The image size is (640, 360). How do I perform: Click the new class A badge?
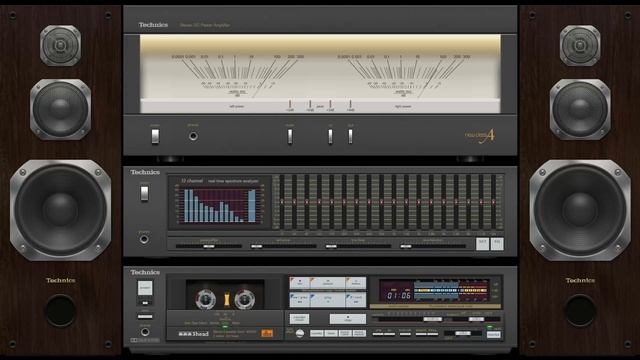pos(480,136)
